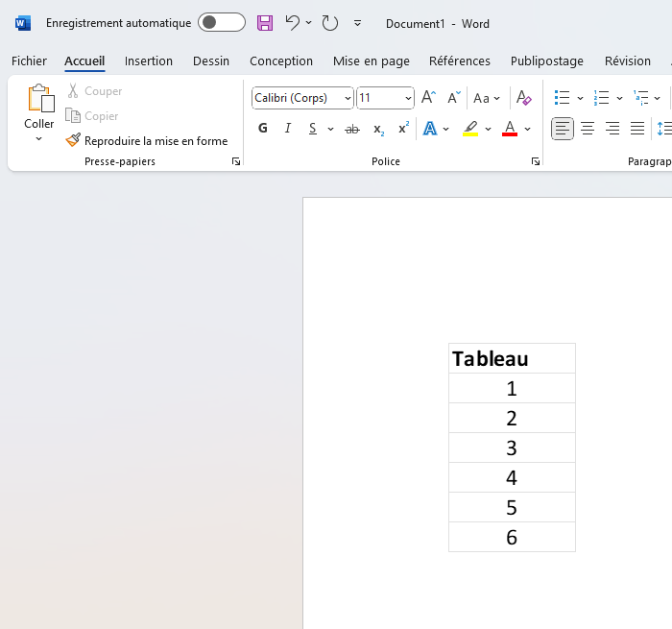Decrease font size with the smaller A icon
Viewport: 672px width, 629px height.
pos(453,98)
